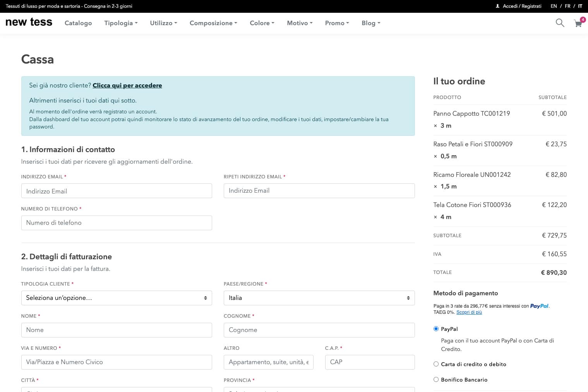Select the PayPal payment option
The height and width of the screenshot is (392, 588).
(x=436, y=329)
